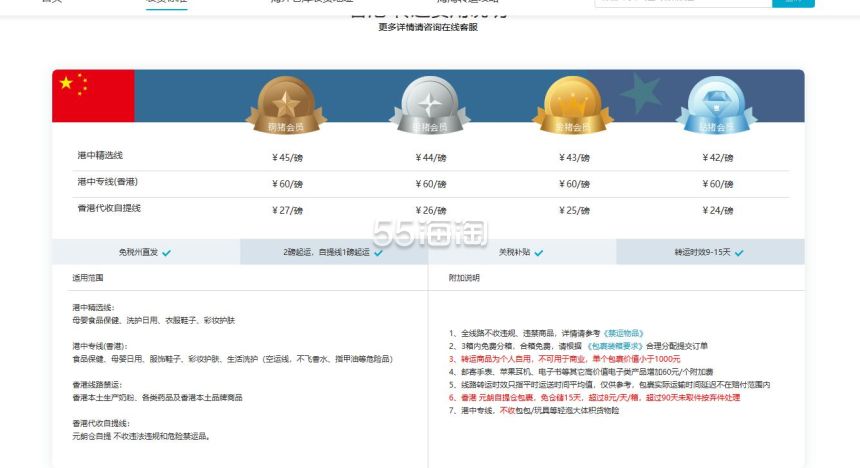This screenshot has height=468, width=860.
Task: Click the checkmark beside 转运时效9-15天
Action: coord(739,253)
